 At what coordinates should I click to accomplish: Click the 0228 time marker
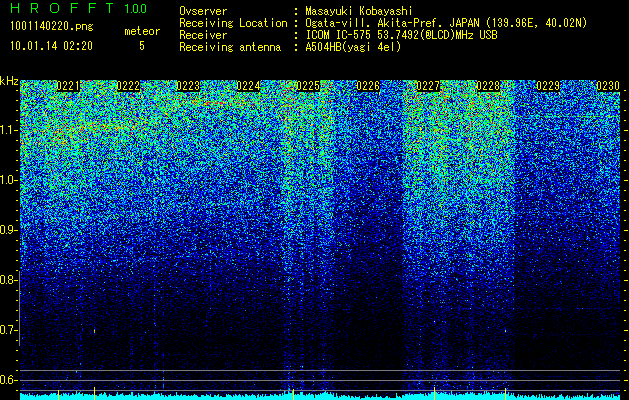click(488, 86)
